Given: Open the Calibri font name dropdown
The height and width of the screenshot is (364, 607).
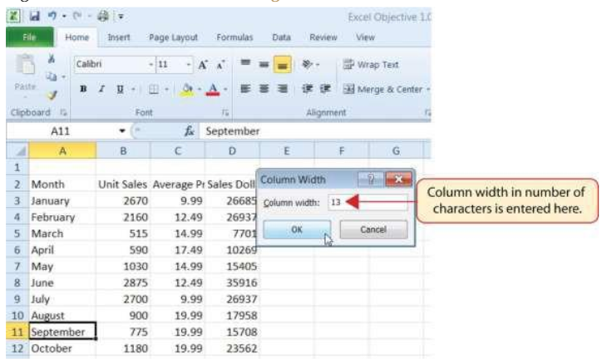Looking at the screenshot, I should [151, 64].
